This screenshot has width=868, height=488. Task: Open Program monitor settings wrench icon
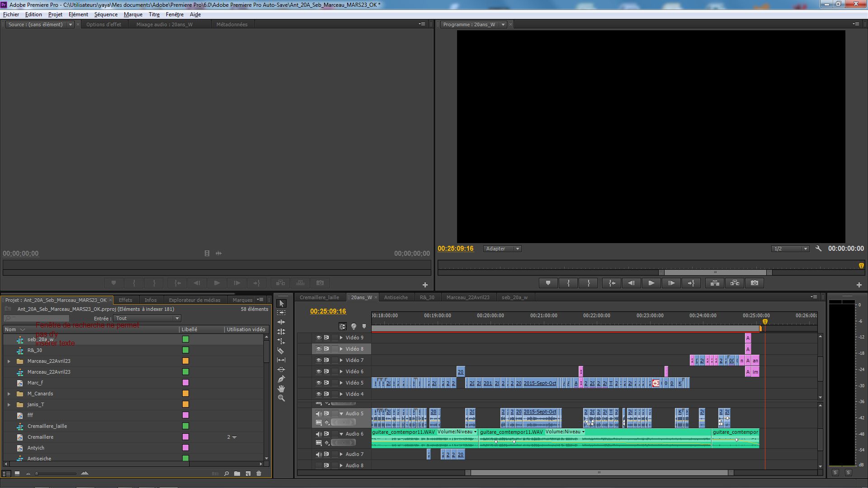[818, 249]
